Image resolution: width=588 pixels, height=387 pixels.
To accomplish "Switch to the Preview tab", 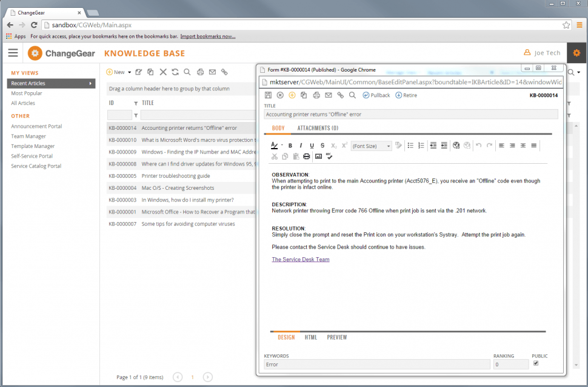I will point(337,337).
